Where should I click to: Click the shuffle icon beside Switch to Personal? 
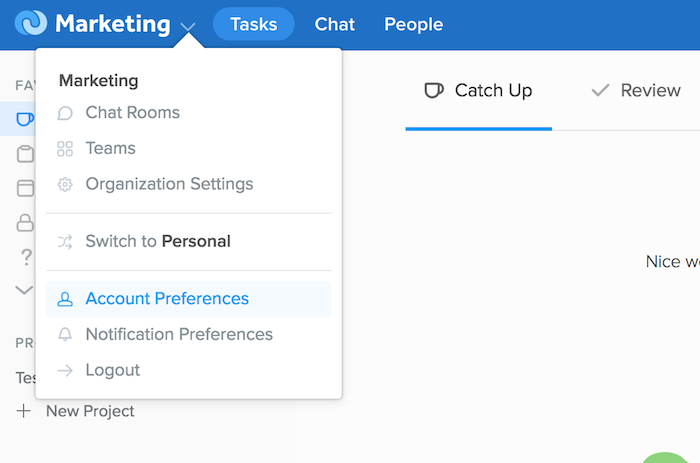click(x=65, y=242)
